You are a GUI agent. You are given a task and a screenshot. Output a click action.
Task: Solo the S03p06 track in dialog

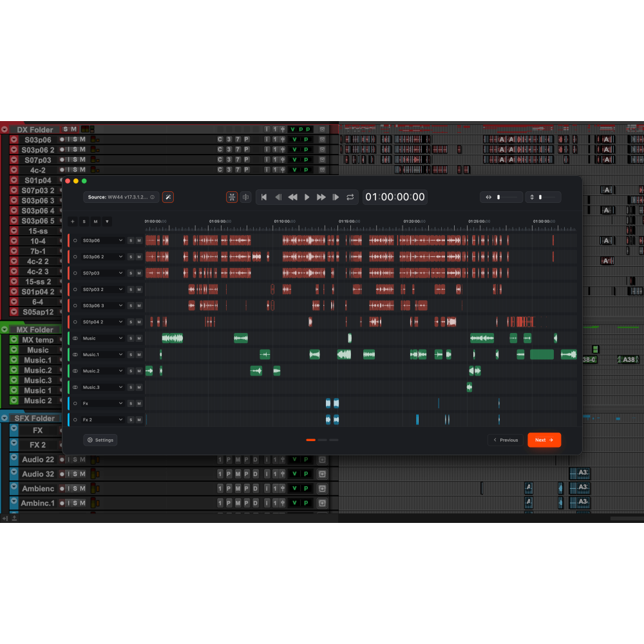(x=131, y=240)
